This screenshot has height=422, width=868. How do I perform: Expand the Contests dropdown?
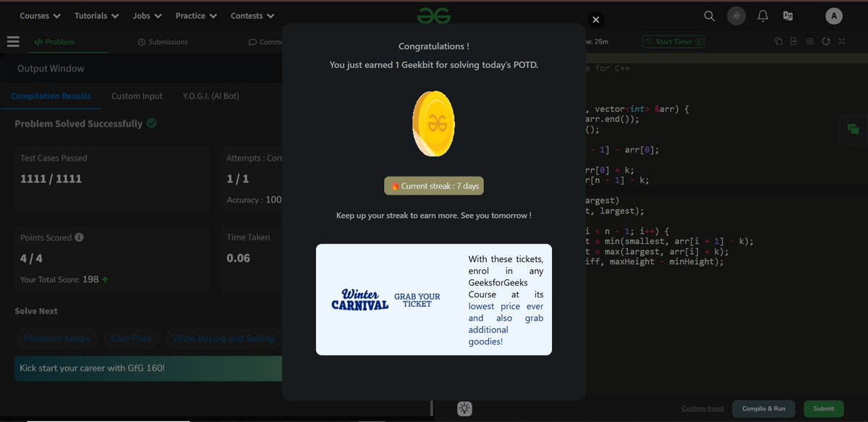(x=252, y=16)
